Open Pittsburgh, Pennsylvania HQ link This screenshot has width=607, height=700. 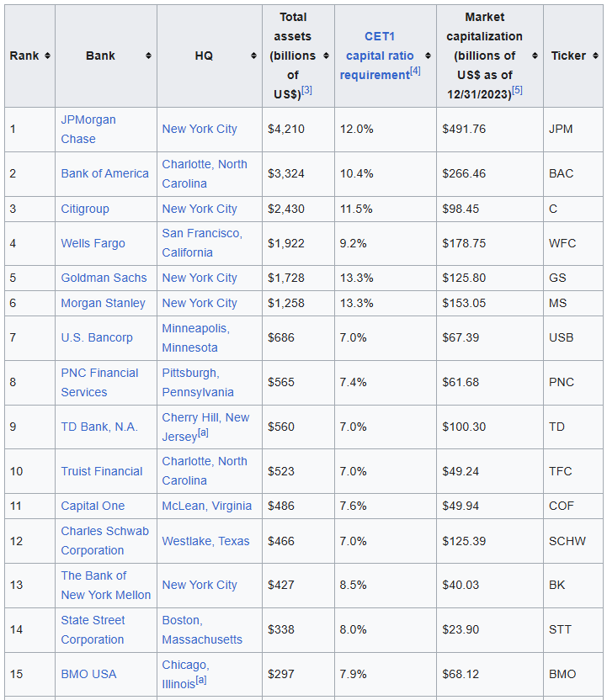pyautogui.click(x=198, y=383)
